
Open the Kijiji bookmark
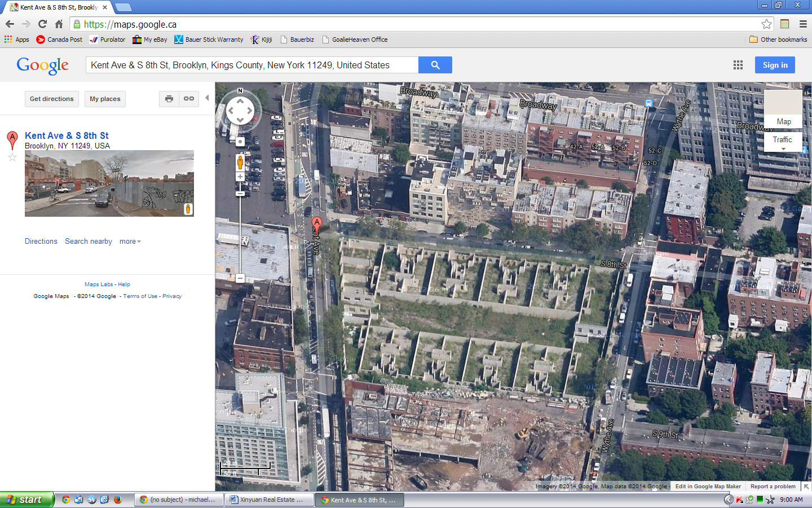pyautogui.click(x=262, y=40)
